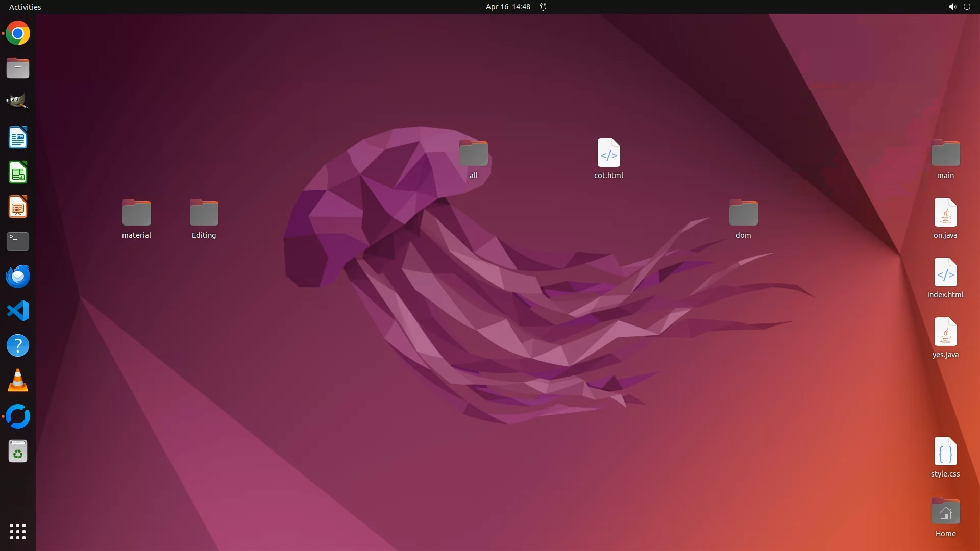Open LibreOffice Writer in the dock
Screen dimensions: 980x551
click(18, 138)
